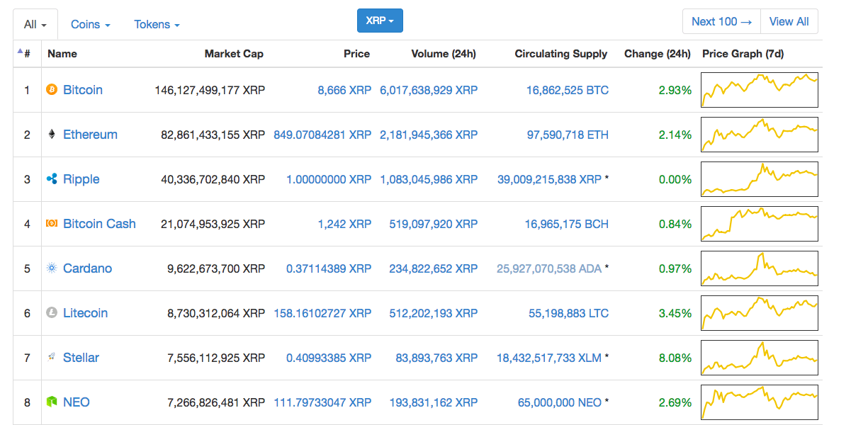Sort table by Circulating Supply column
The height and width of the screenshot is (425, 868).
click(x=561, y=54)
